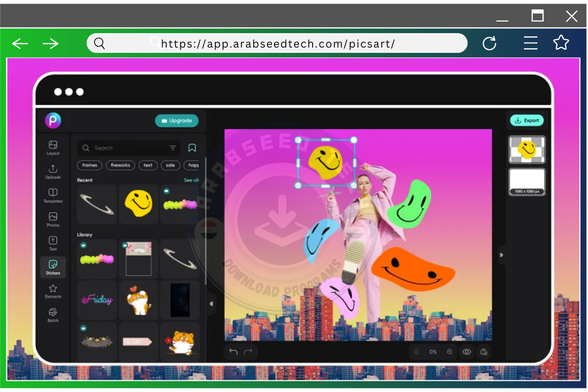Select the yellow smiley sticker from Recent
This screenshot has width=588, height=392.
coord(138,204)
